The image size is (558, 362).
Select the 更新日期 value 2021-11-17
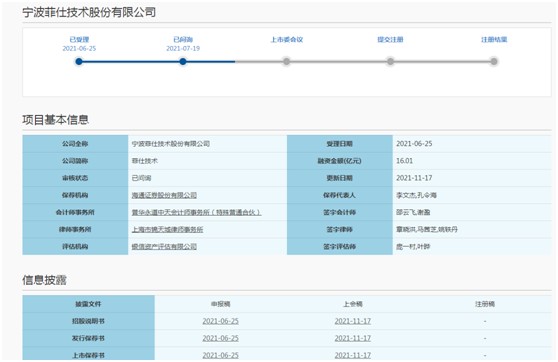click(414, 178)
